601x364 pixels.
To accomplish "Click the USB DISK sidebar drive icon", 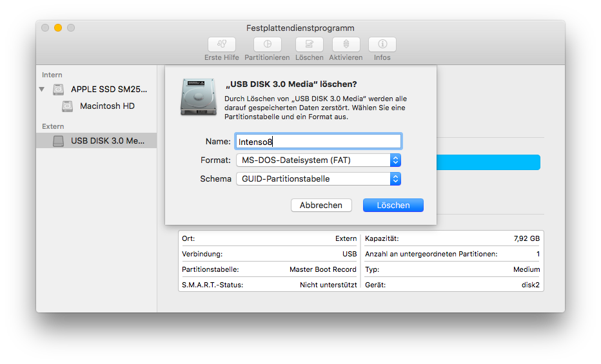I will [59, 140].
